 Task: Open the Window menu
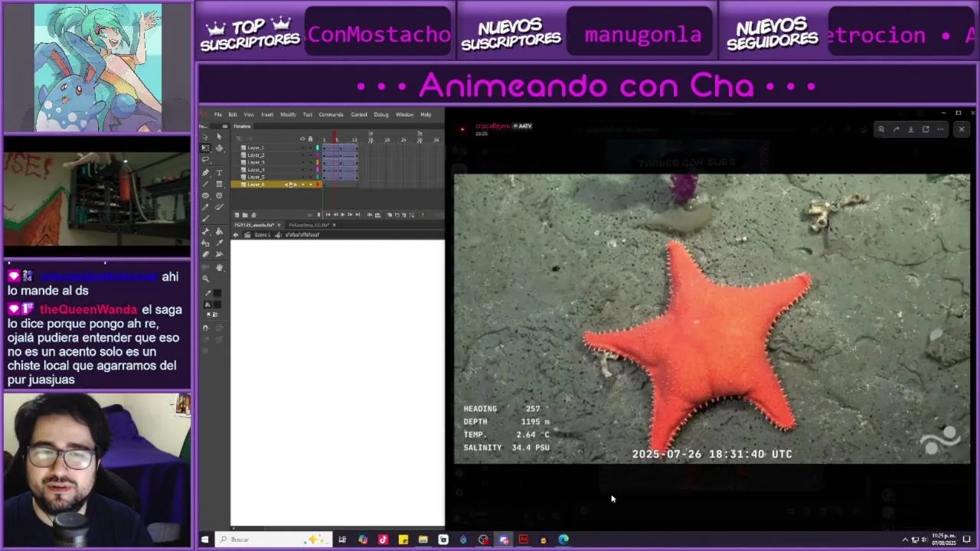point(404,115)
